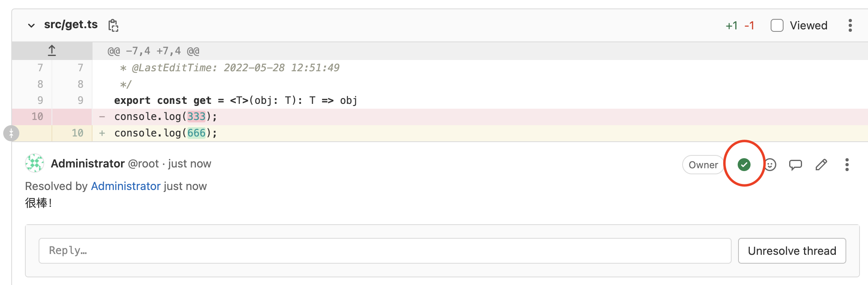Click added line number 10

click(77, 133)
